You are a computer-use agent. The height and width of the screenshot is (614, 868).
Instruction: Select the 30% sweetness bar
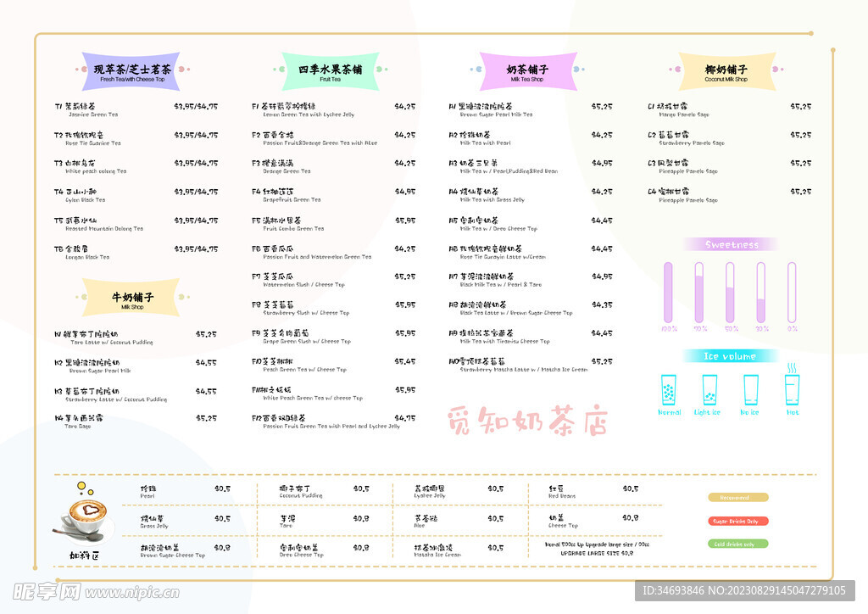coord(761,293)
